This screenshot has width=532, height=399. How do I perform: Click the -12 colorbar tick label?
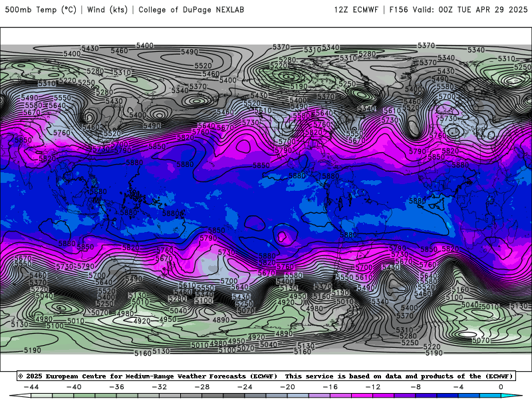click(x=373, y=387)
